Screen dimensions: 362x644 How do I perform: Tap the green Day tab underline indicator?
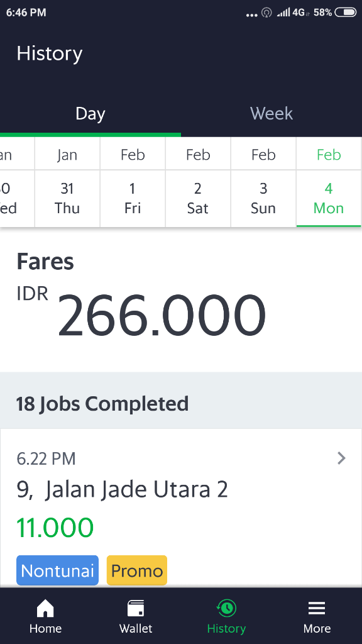point(90,134)
